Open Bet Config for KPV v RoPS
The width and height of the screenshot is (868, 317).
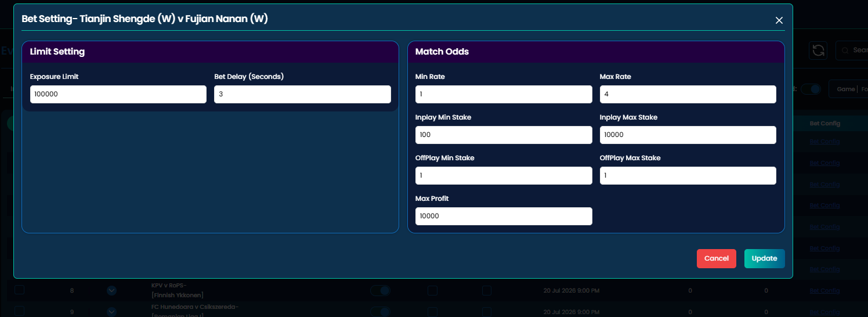824,290
